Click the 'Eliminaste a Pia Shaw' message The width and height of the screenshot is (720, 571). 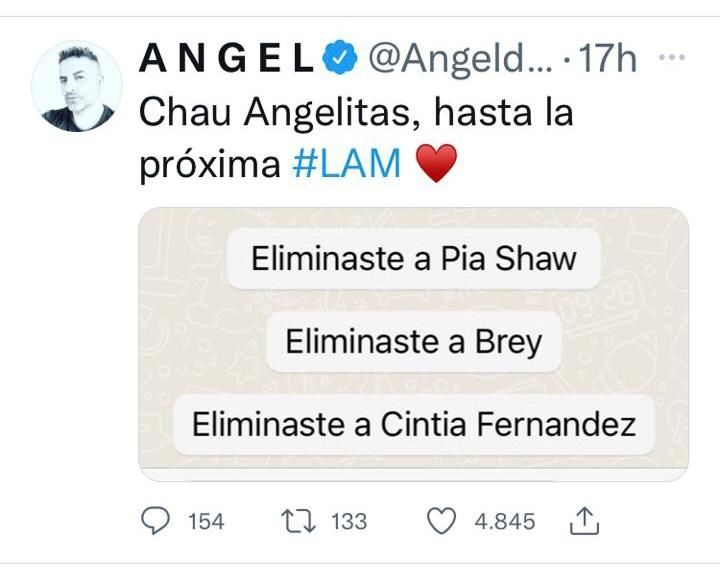pyautogui.click(x=414, y=259)
